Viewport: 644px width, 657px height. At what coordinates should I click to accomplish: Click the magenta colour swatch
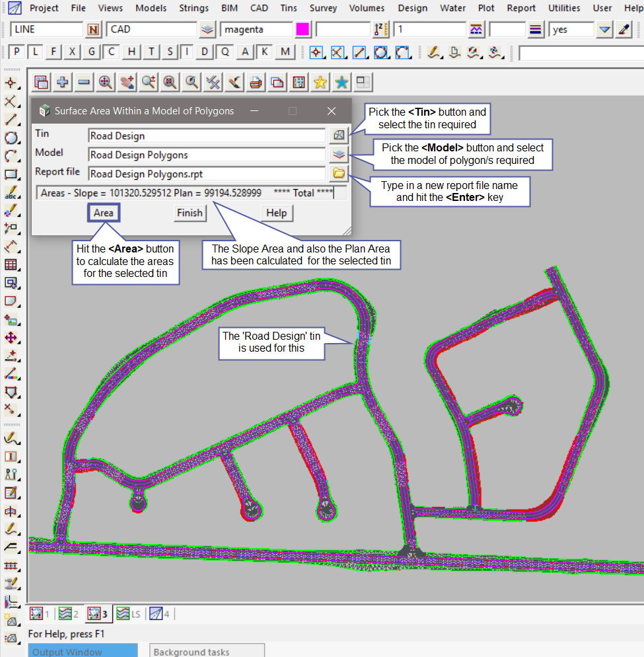tap(303, 30)
